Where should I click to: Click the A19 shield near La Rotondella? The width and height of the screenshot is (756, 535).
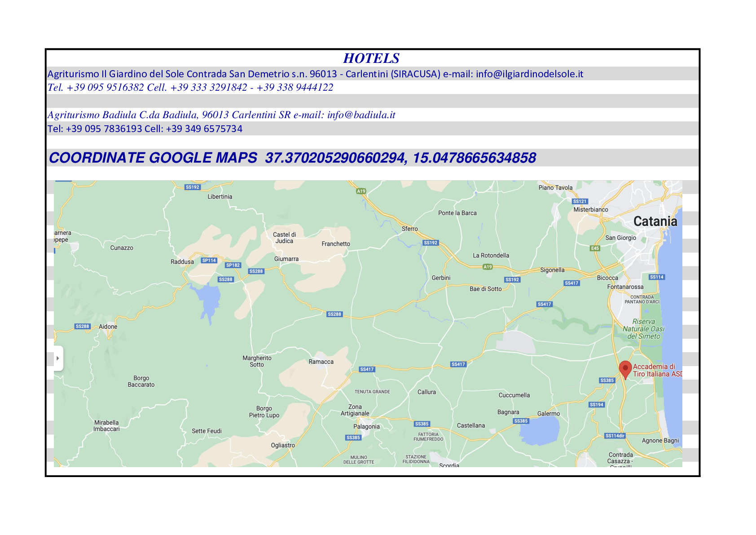[x=488, y=267]
